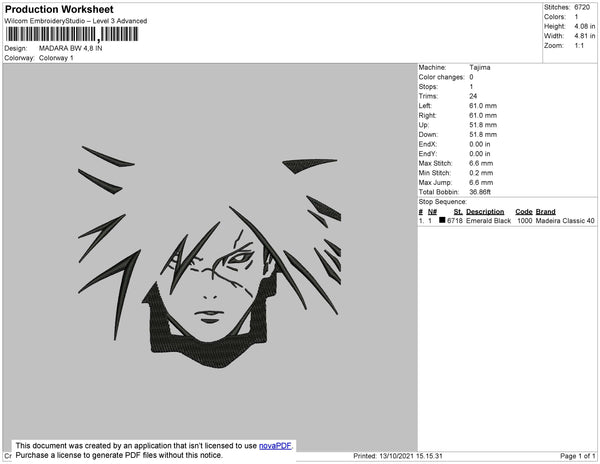
Task: Select the height value 4.08 in
Action: tap(584, 26)
